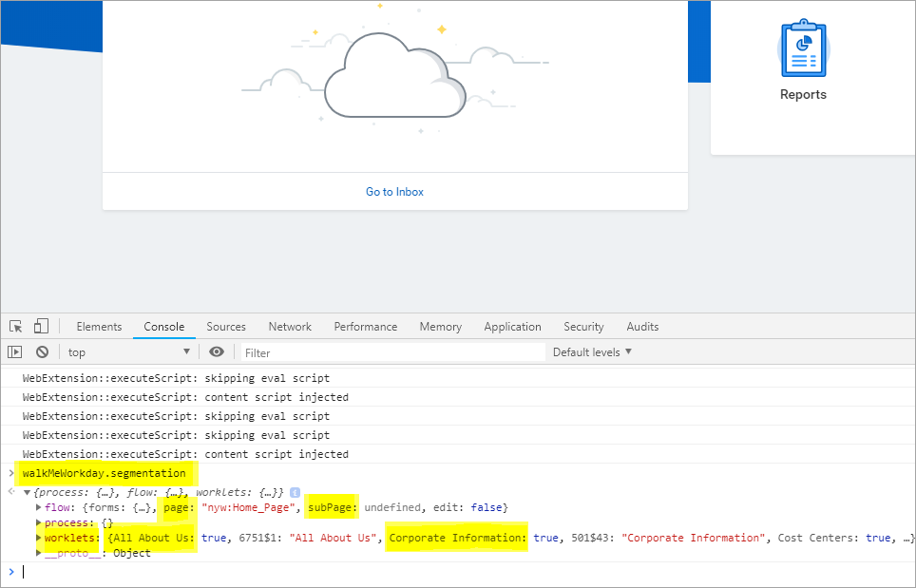Open the top JavaScript context dropdown
Viewport: 916px width, 588px height.
[128, 352]
